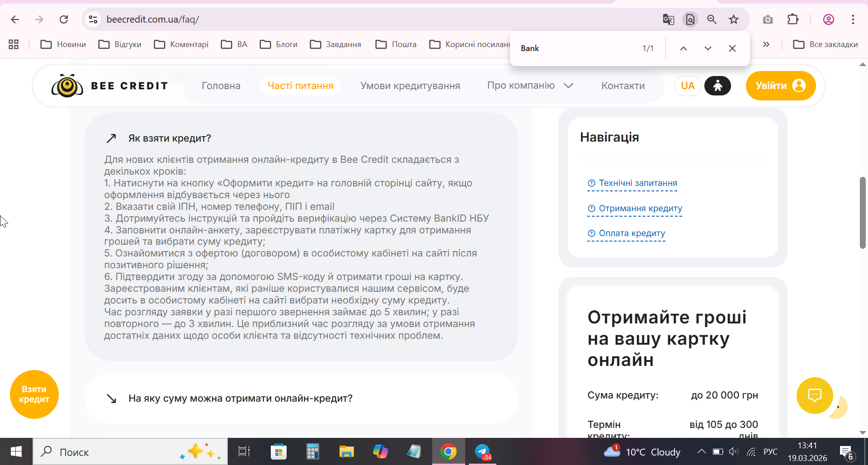Image resolution: width=868 pixels, height=465 pixels.
Task: Go forward to the next page
Action: click(39, 19)
